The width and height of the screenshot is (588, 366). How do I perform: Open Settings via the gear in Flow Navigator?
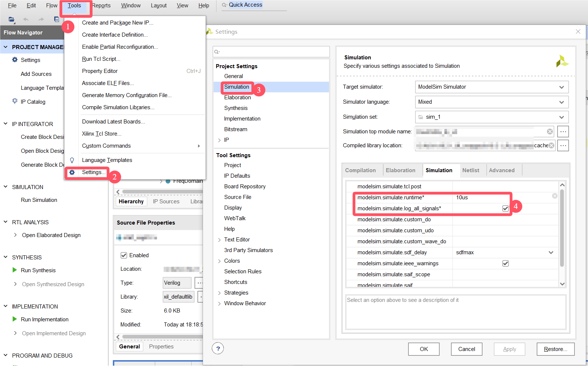coord(15,60)
